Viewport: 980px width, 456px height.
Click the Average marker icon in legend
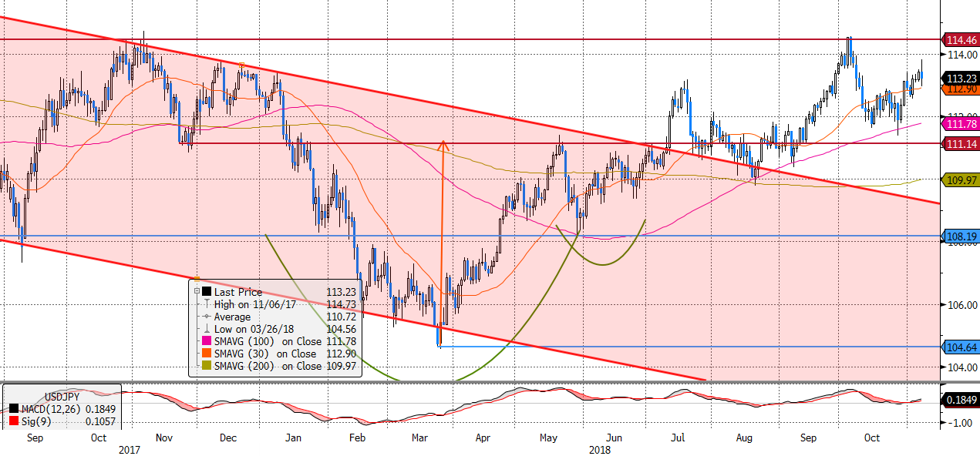206,317
